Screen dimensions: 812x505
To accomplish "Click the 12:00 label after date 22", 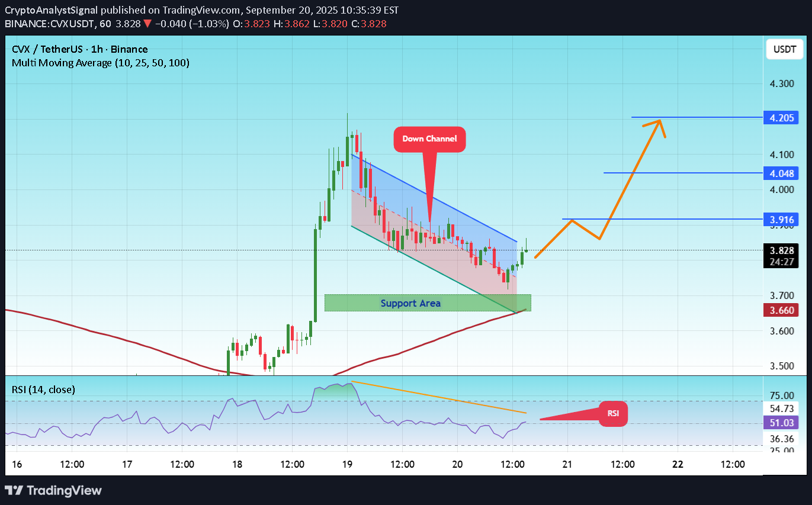I will [733, 464].
